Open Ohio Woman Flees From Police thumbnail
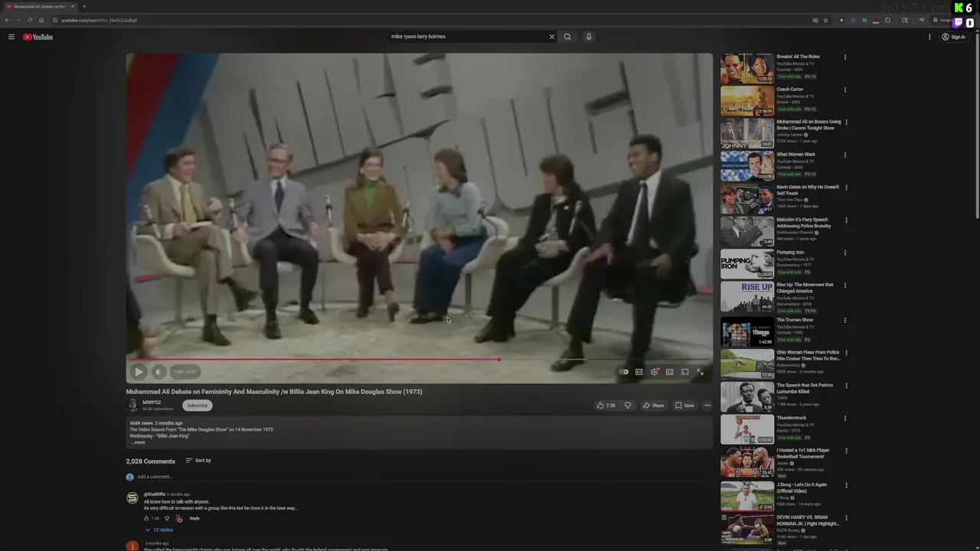 (x=747, y=364)
